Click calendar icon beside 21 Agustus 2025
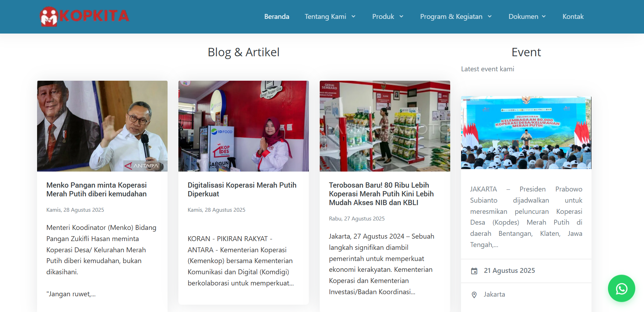This screenshot has width=644, height=312. point(474,271)
